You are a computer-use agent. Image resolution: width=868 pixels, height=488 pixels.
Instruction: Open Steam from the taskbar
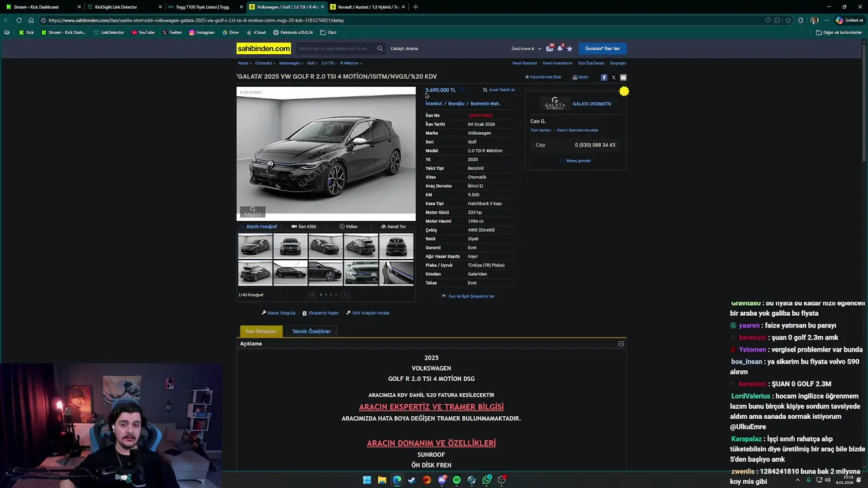(x=412, y=480)
